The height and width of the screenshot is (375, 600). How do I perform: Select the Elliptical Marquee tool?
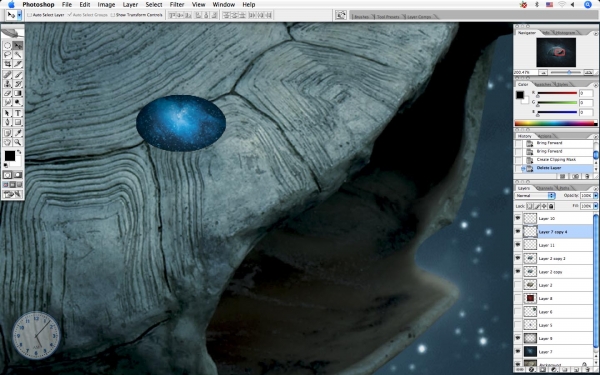[x=7, y=46]
